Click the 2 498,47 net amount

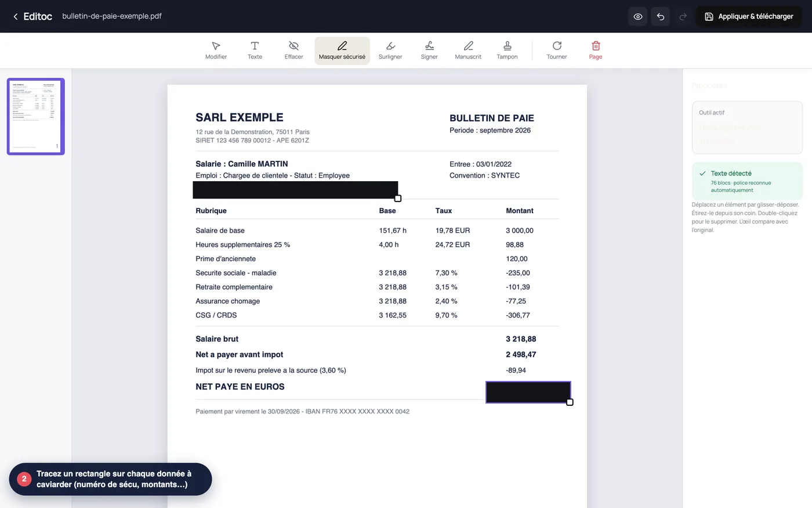(x=521, y=355)
